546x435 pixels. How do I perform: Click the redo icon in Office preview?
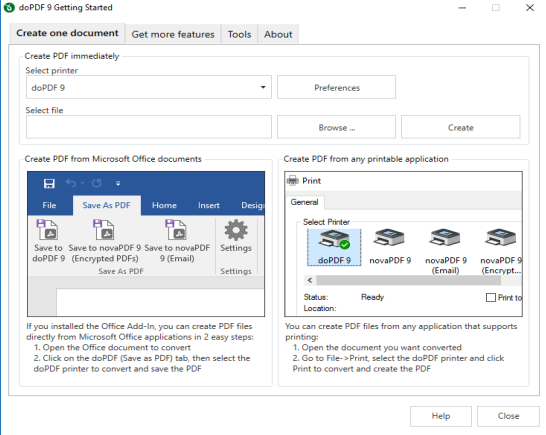click(96, 183)
